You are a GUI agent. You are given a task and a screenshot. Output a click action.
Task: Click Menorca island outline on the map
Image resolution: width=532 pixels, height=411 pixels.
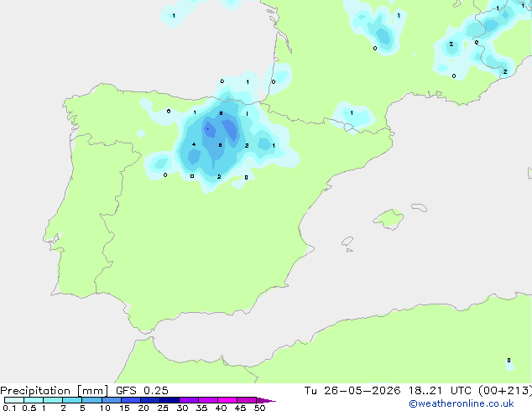(x=420, y=207)
